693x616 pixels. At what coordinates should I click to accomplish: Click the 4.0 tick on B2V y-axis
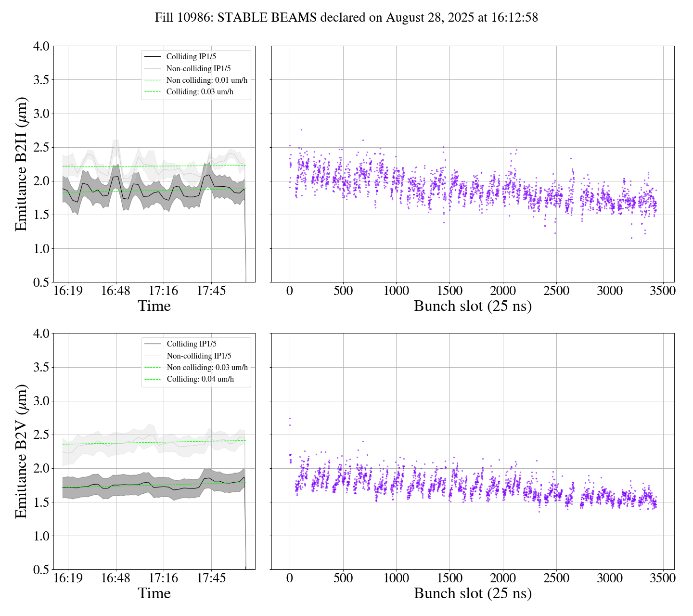41,334
